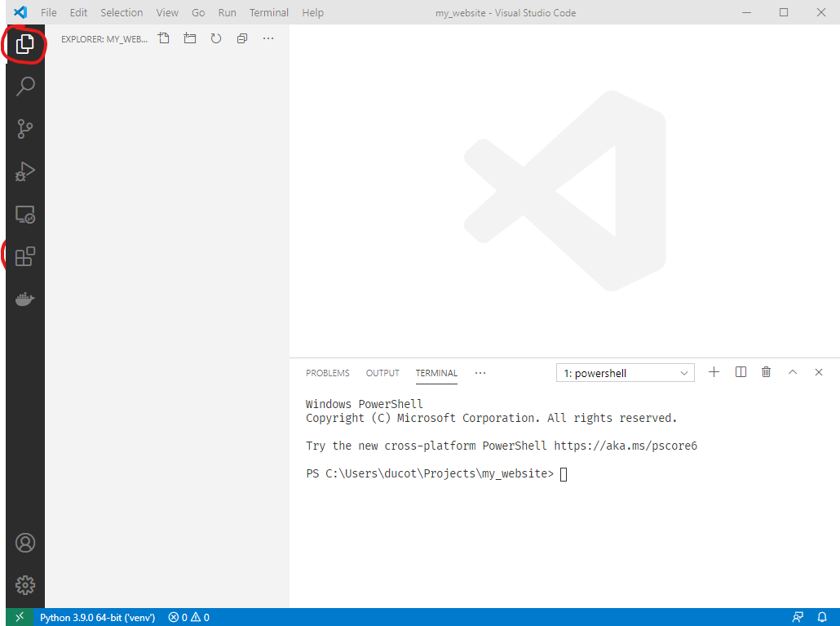Open the Remote Explorer view
This screenshot has width=840, height=626.
(24, 214)
